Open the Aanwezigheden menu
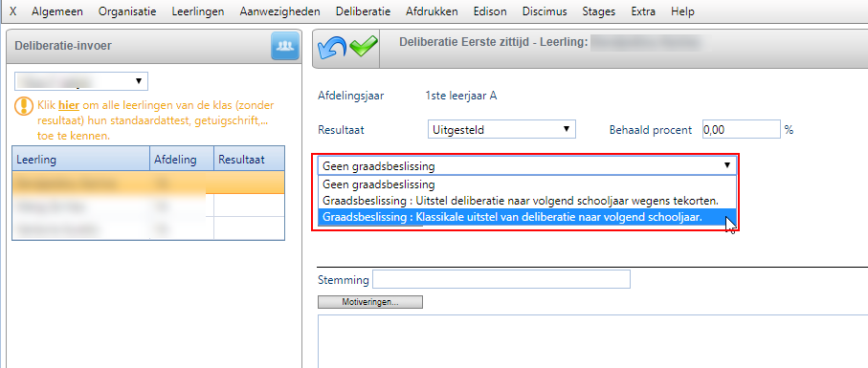The image size is (868, 368). click(279, 11)
